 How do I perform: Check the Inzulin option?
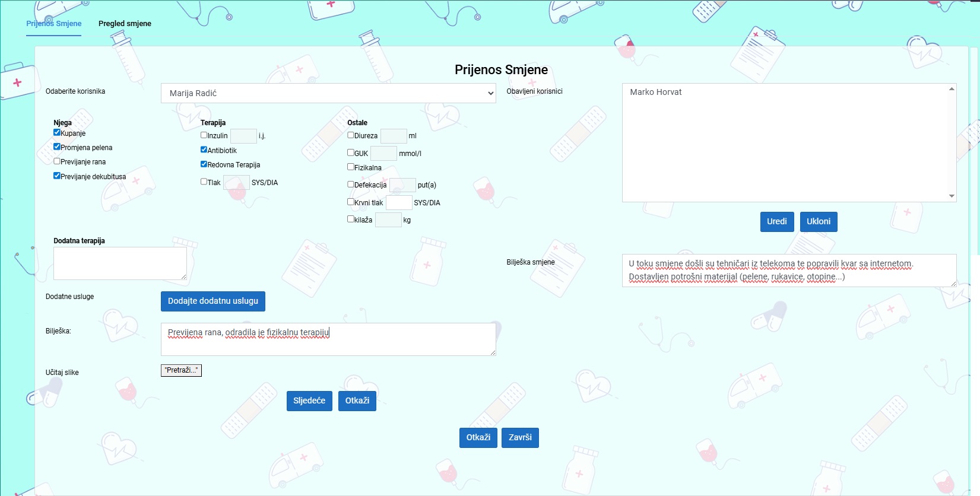204,135
